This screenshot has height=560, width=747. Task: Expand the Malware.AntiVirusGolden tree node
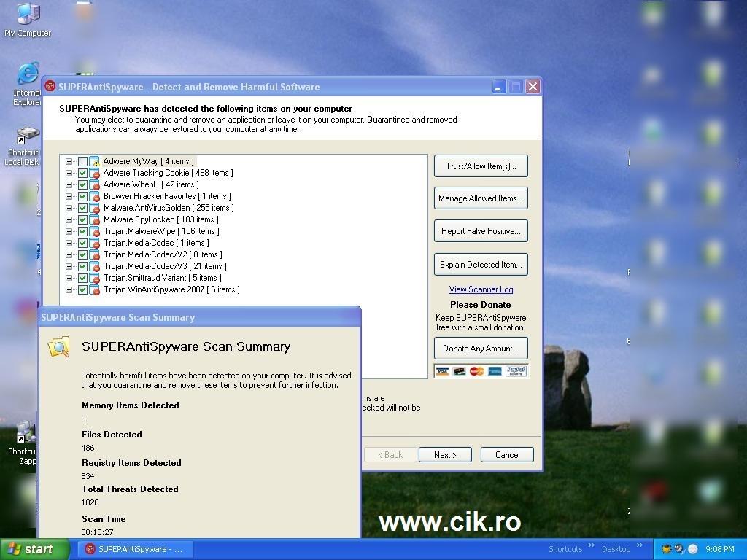coord(69,208)
